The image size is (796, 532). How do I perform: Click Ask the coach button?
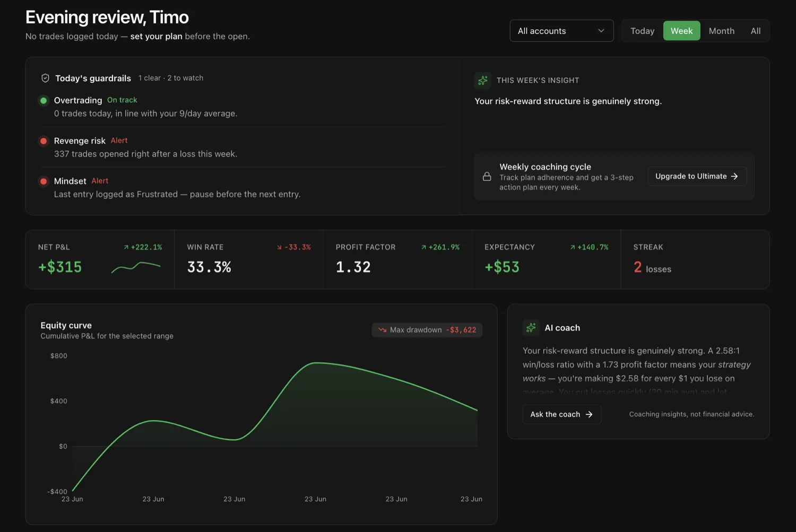(x=561, y=414)
